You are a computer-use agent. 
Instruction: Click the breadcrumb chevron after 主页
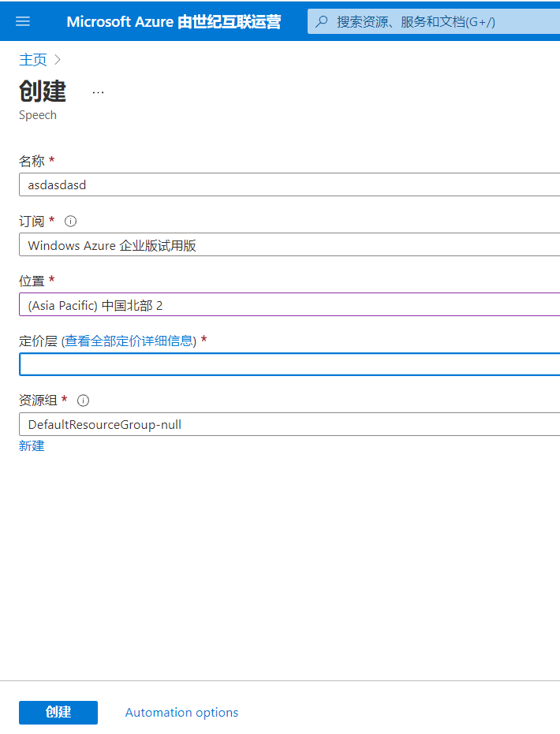pos(57,59)
